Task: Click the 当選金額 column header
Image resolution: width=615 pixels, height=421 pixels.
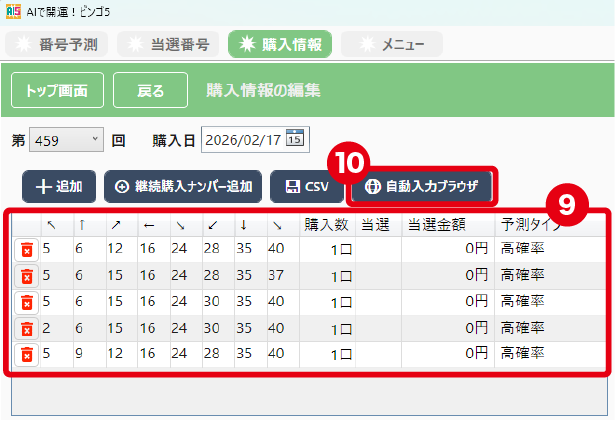Action: 448,225
